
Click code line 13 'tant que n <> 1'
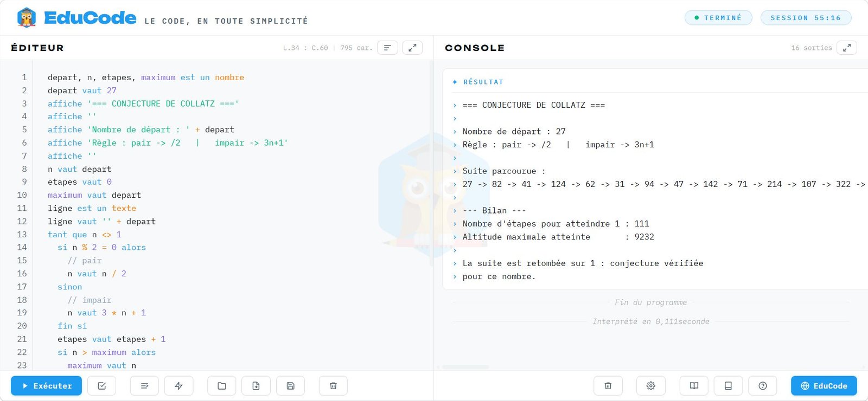(85, 235)
